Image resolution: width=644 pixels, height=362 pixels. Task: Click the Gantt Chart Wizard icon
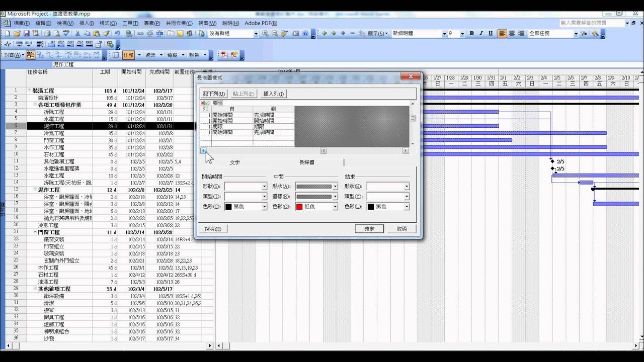(x=595, y=33)
